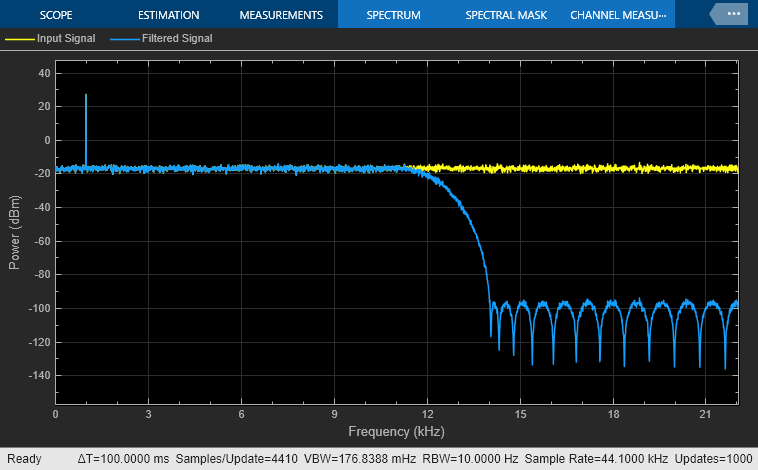758x470 pixels.
Task: Click the 1 kHz spectral peak
Action: click(x=86, y=98)
